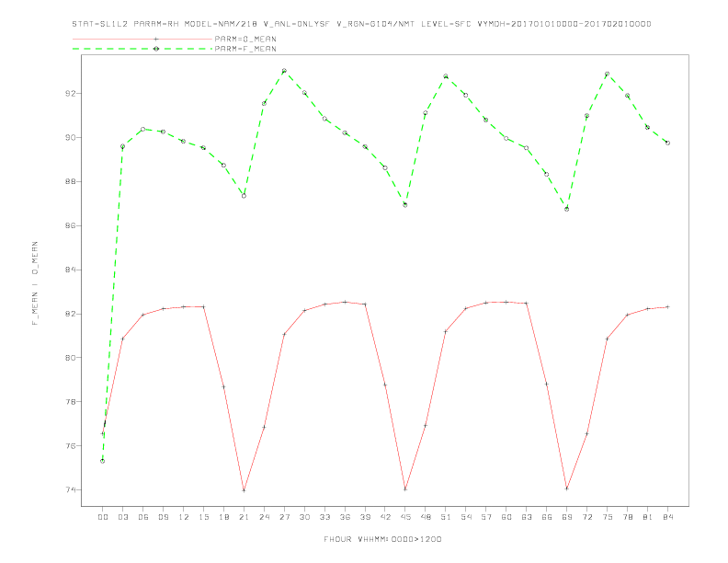Click x-axis tick label 84

coord(667,517)
